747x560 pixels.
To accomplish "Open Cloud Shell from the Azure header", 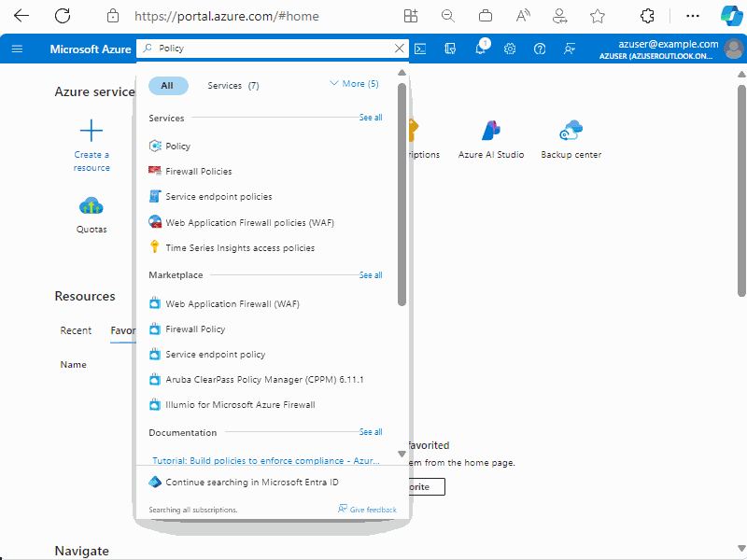I will click(x=420, y=49).
